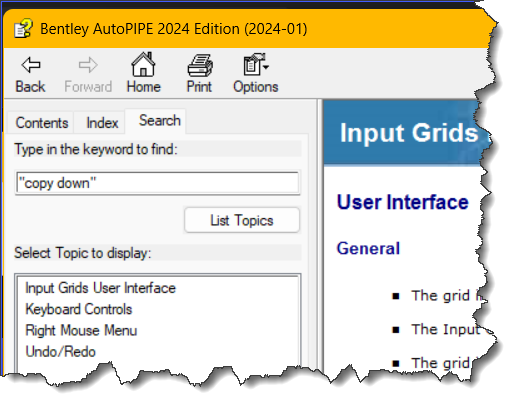Click the keyword search input field
Viewport: 519px width, 408px height.
[157, 183]
